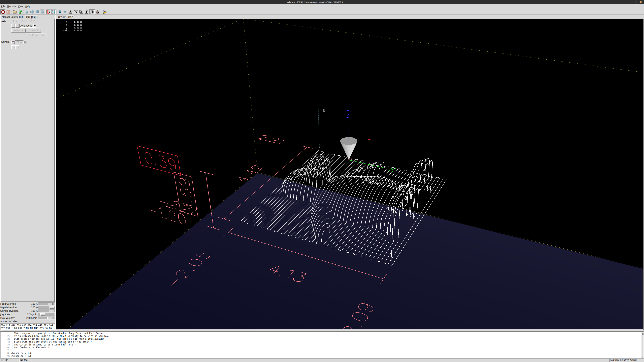Click G-code line 8 #<xscale> = 1.0

tap(22, 353)
